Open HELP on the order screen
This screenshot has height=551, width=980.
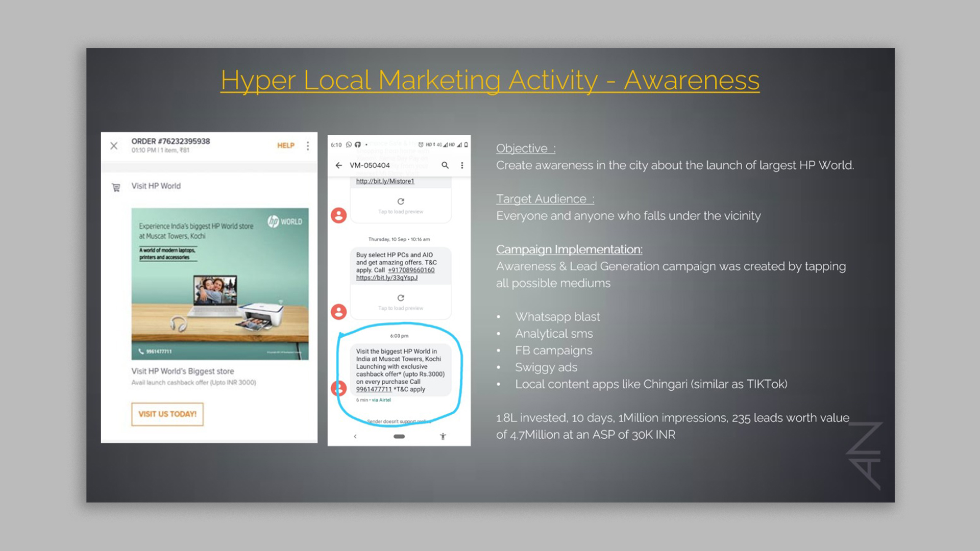pos(286,145)
